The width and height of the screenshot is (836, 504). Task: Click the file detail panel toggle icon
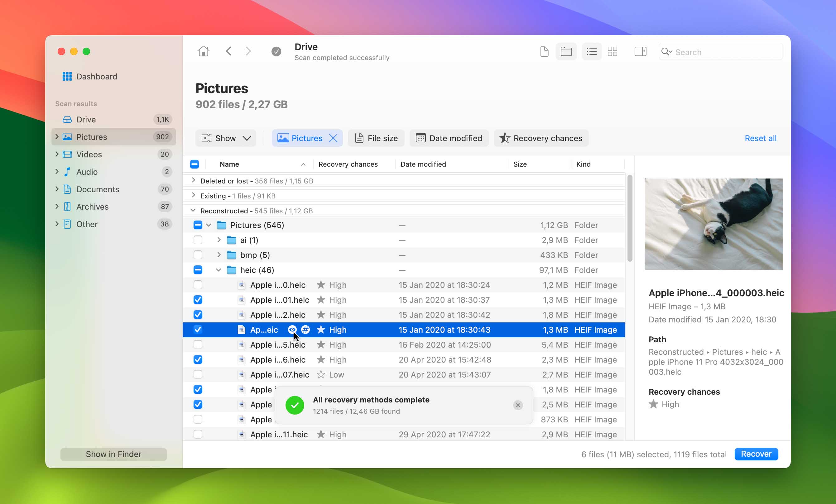[x=640, y=51]
